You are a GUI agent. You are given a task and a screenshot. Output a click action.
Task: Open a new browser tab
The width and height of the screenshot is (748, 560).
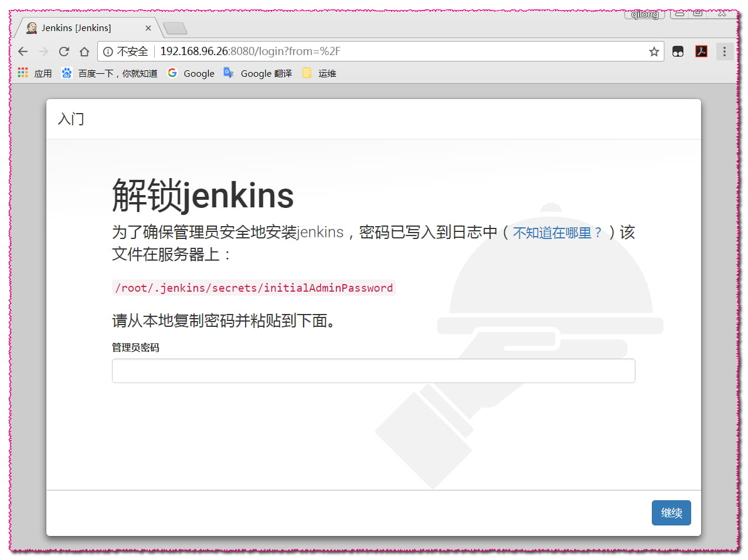point(175,28)
